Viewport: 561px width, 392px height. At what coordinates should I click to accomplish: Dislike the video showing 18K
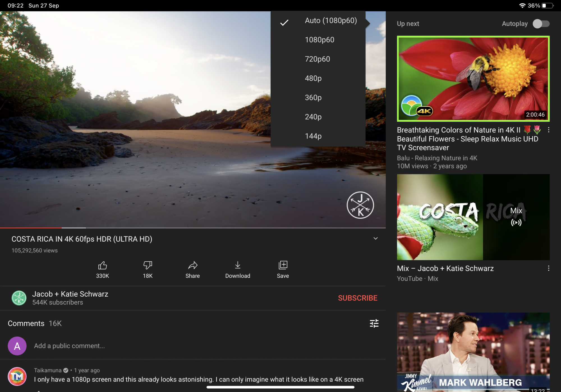tap(148, 270)
